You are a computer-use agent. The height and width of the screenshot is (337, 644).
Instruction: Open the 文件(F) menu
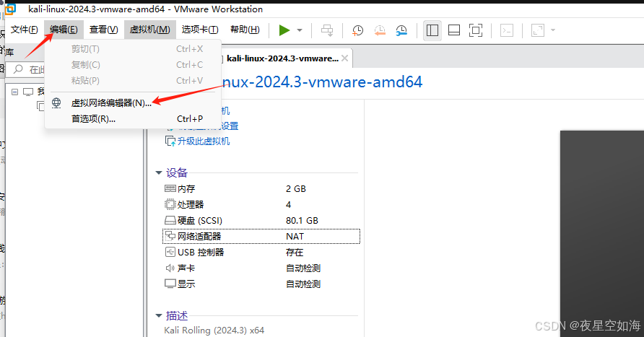click(x=25, y=30)
